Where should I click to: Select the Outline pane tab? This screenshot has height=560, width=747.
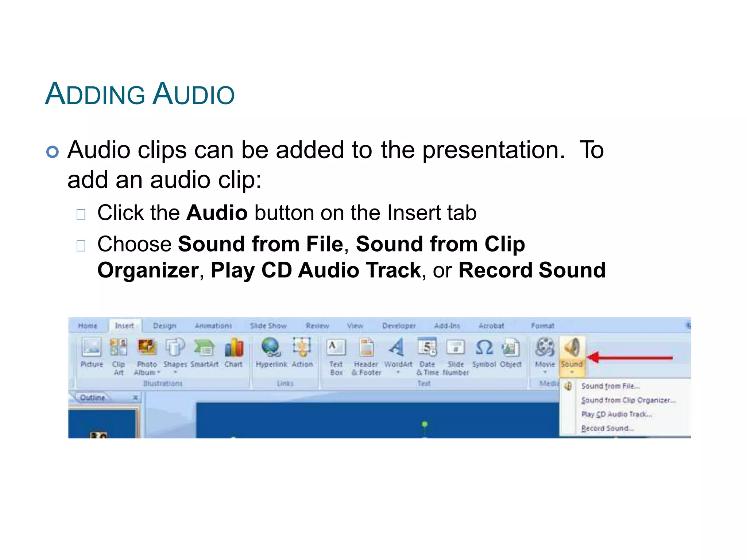coord(93,397)
